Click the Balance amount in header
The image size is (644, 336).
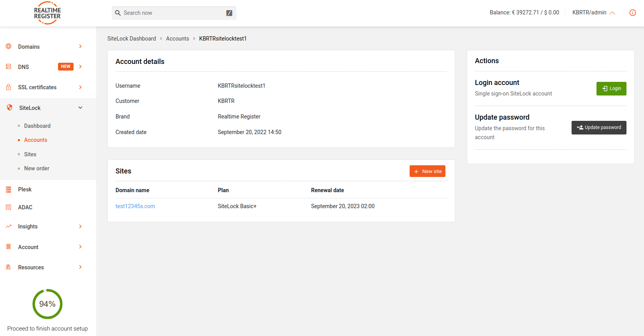pyautogui.click(x=524, y=12)
